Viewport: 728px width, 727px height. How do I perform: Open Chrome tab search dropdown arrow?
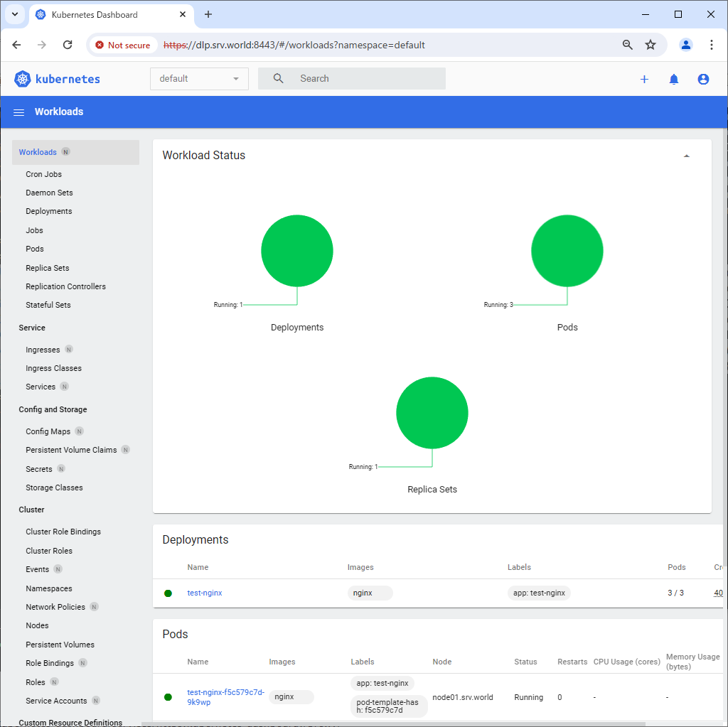point(14,14)
